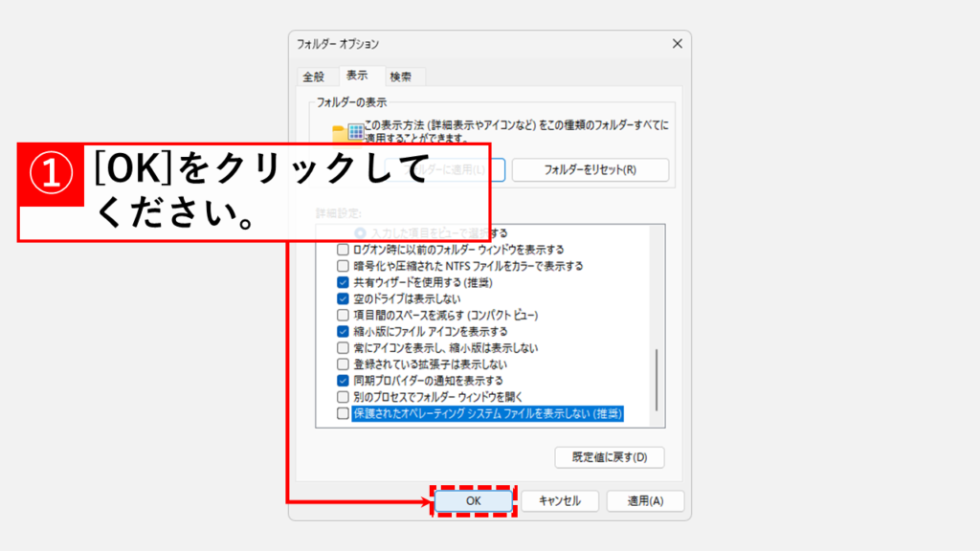
Task: Disable 同期プロバイダーの通知を表示する
Action: (344, 381)
